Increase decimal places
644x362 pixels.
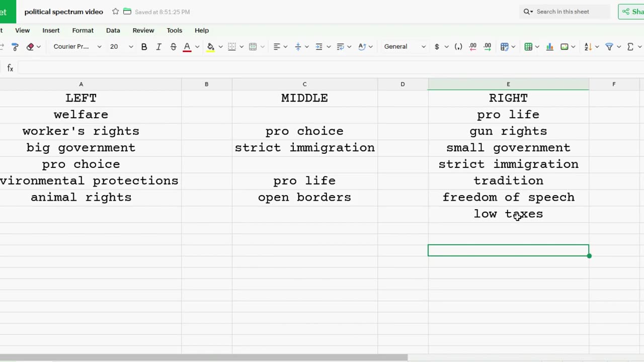(x=488, y=47)
